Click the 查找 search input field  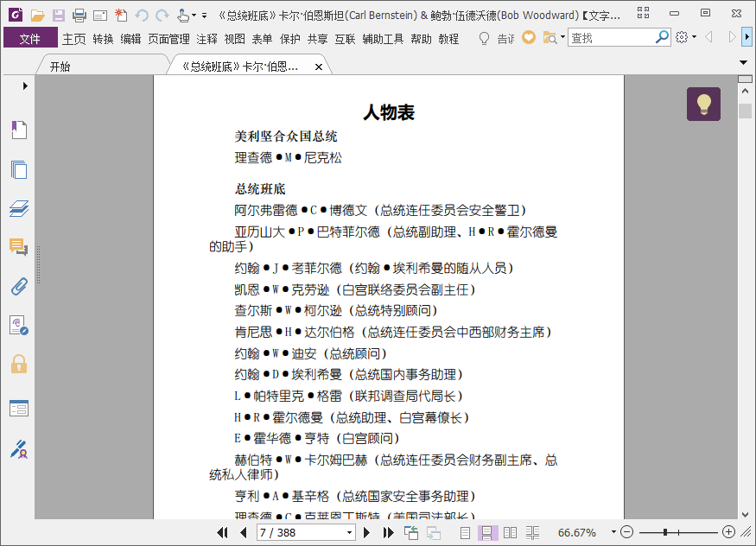pyautogui.click(x=612, y=38)
